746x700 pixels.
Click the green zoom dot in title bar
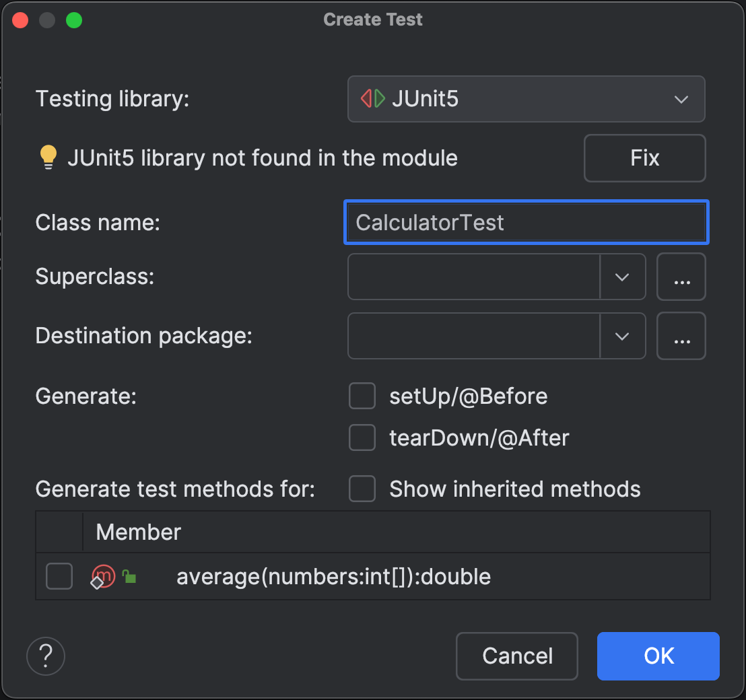[74, 20]
